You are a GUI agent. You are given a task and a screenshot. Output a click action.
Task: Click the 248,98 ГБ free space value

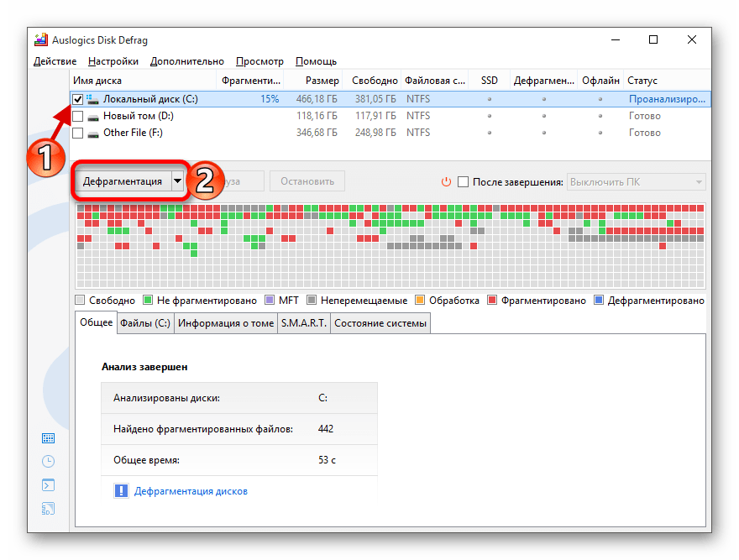coord(375,133)
